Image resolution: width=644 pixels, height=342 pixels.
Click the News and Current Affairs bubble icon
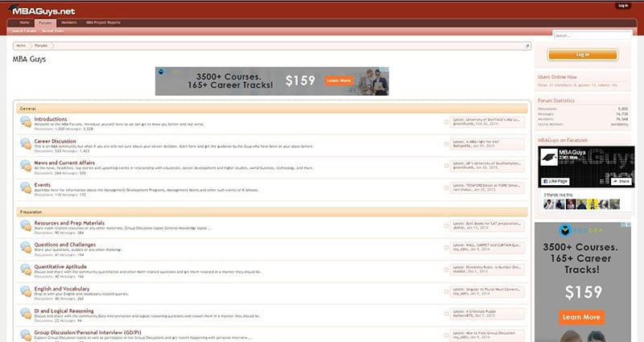click(x=26, y=166)
